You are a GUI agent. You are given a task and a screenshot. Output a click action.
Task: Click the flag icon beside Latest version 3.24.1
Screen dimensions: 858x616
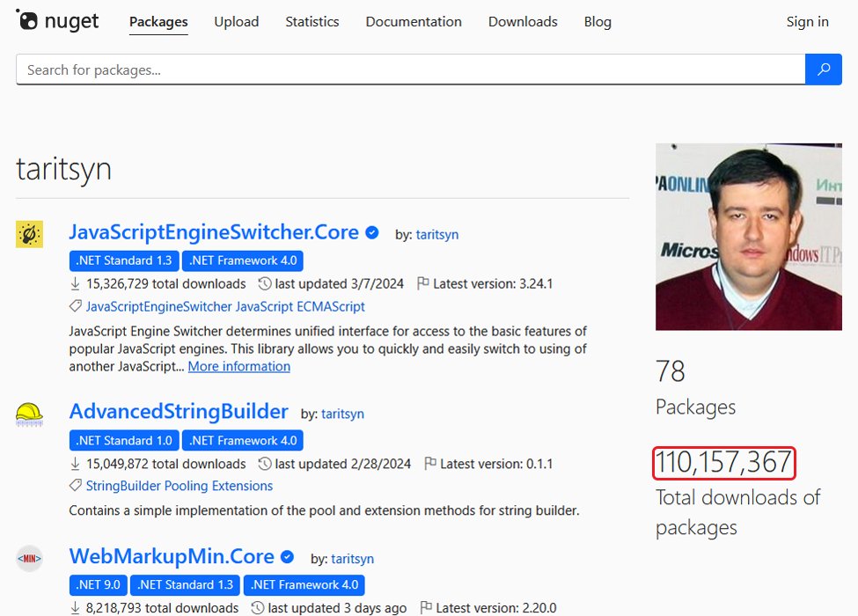[x=423, y=283]
